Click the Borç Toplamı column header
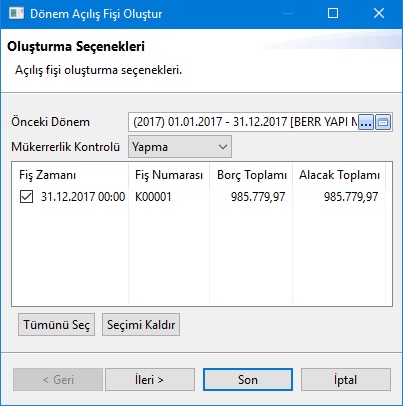The height and width of the screenshot is (406, 403). point(251,175)
